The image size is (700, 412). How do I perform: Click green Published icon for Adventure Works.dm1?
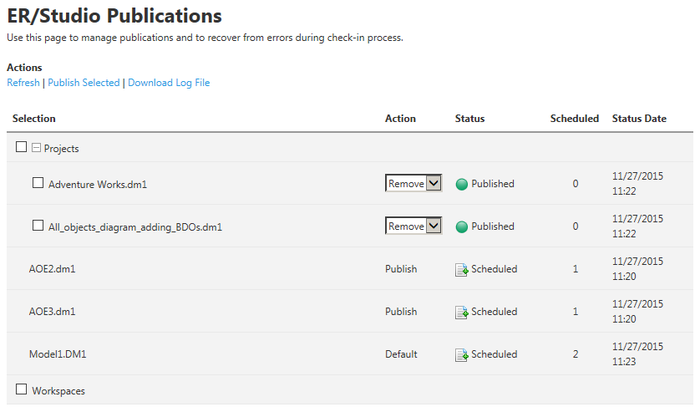coord(462,184)
